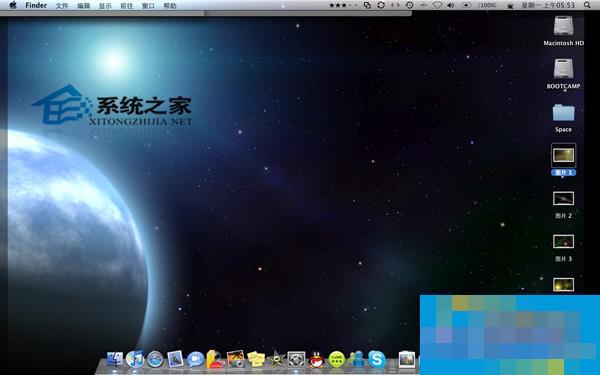Open the 前往 menu
The image size is (600, 375).
[x=127, y=6]
